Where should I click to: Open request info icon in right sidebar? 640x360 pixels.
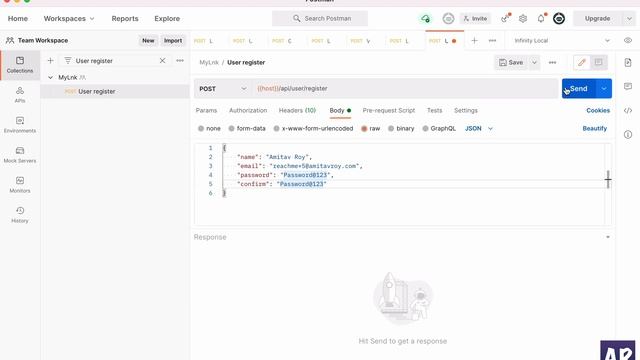[628, 134]
